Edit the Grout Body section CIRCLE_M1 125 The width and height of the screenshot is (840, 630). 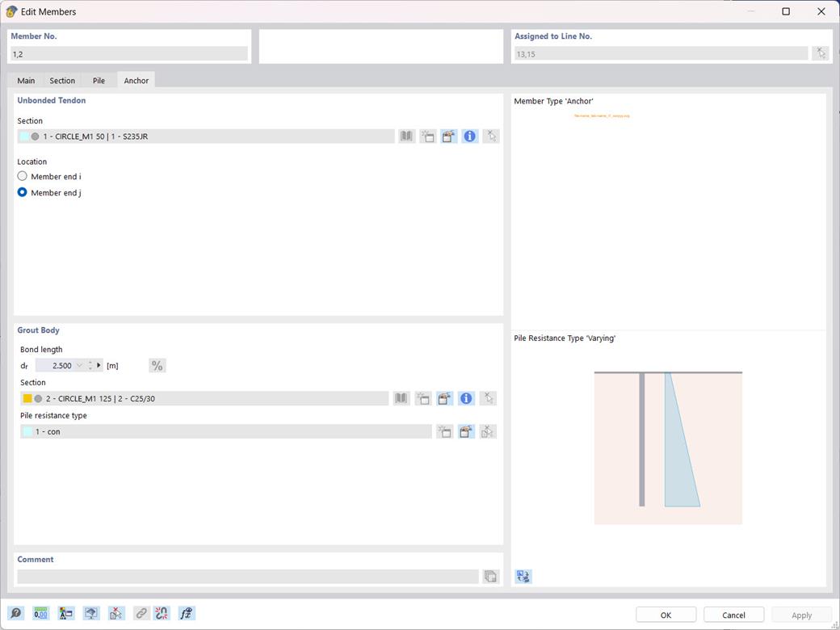[x=445, y=398]
